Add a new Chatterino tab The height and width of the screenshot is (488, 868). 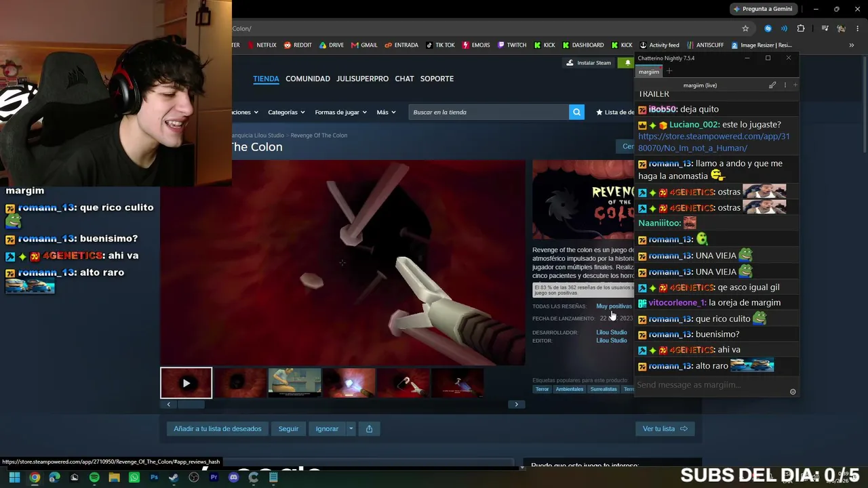pyautogui.click(x=669, y=71)
